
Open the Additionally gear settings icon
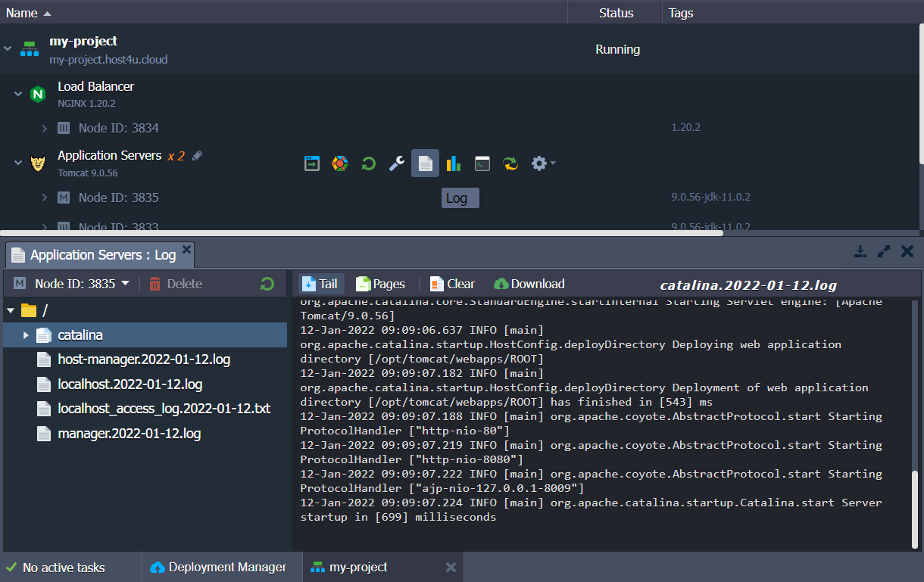pyautogui.click(x=539, y=163)
